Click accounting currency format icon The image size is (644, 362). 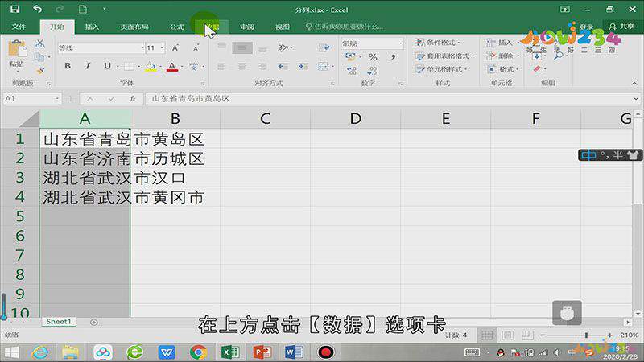(350, 56)
